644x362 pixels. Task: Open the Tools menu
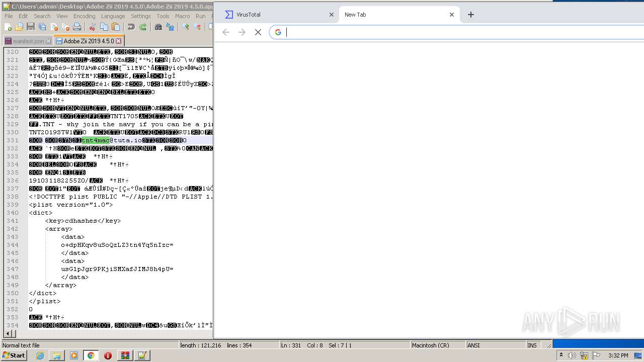[163, 16]
